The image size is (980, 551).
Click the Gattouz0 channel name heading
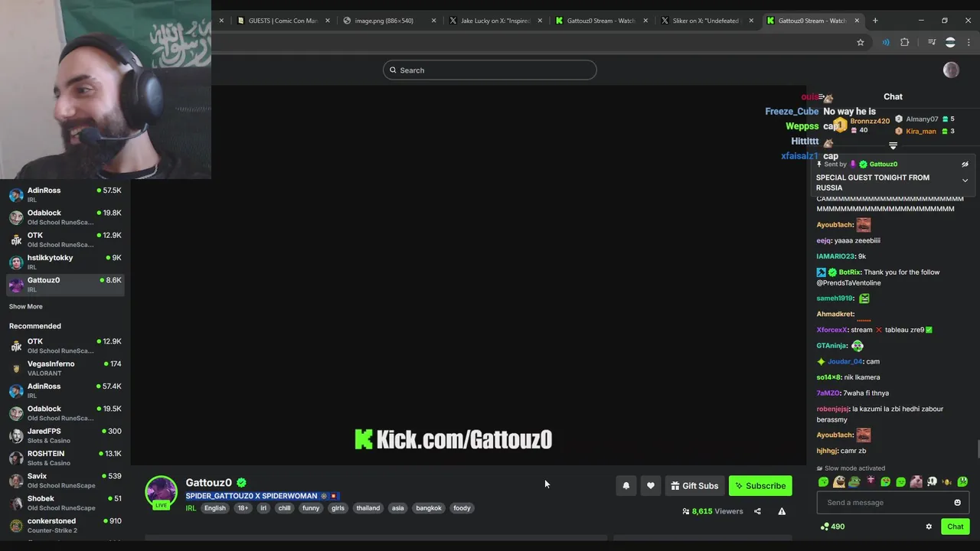(x=208, y=483)
